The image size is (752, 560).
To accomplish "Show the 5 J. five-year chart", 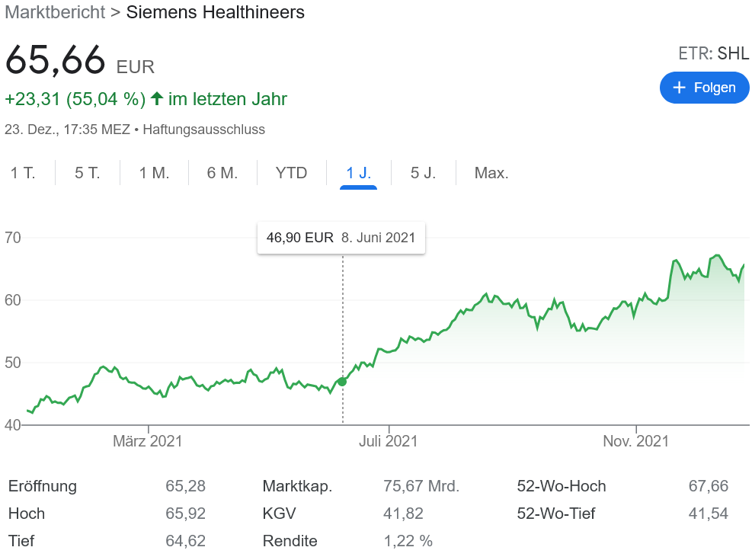I will click(x=423, y=173).
